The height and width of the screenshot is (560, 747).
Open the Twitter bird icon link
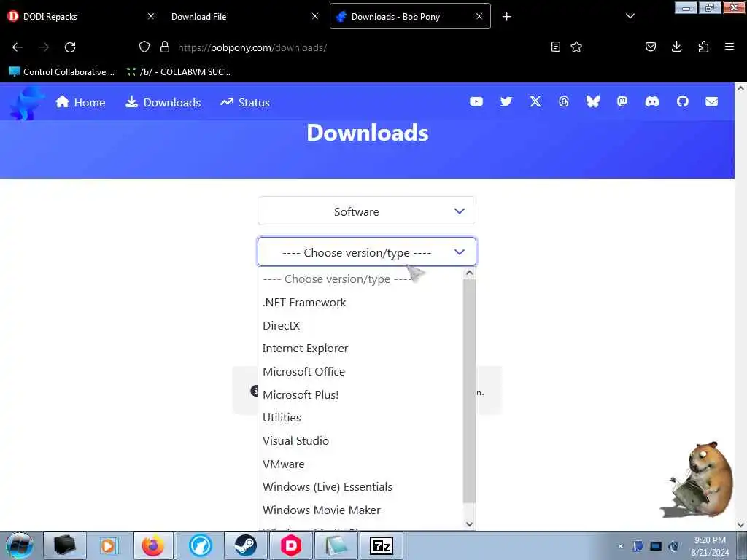pos(506,101)
